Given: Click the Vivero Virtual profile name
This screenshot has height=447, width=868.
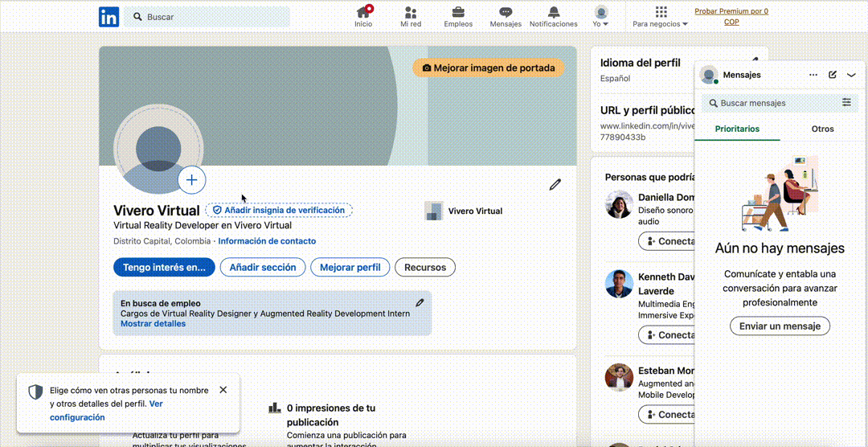Looking at the screenshot, I should tap(156, 211).
